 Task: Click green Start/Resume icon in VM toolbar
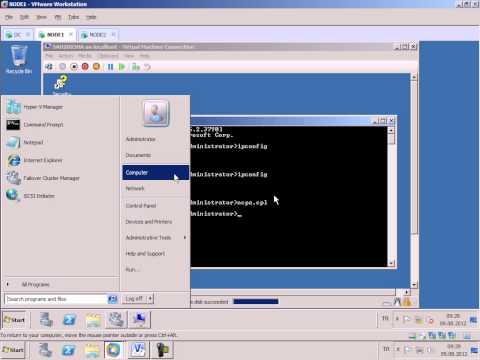click(122, 67)
